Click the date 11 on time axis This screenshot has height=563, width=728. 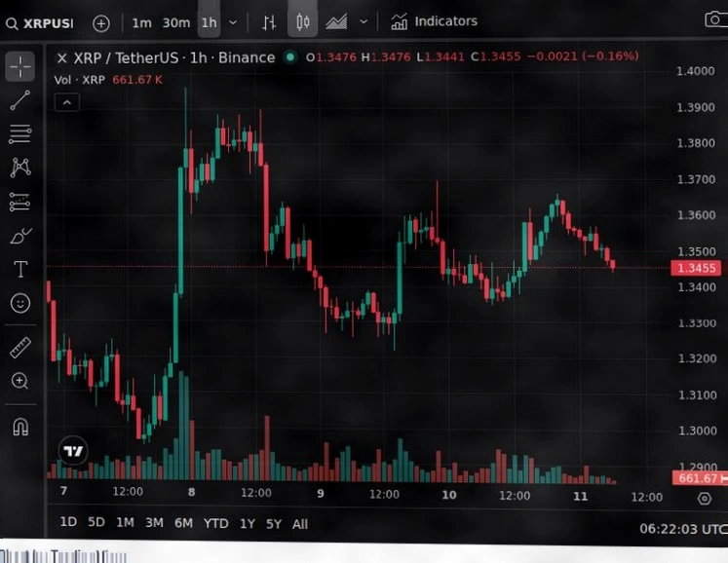pyautogui.click(x=581, y=496)
